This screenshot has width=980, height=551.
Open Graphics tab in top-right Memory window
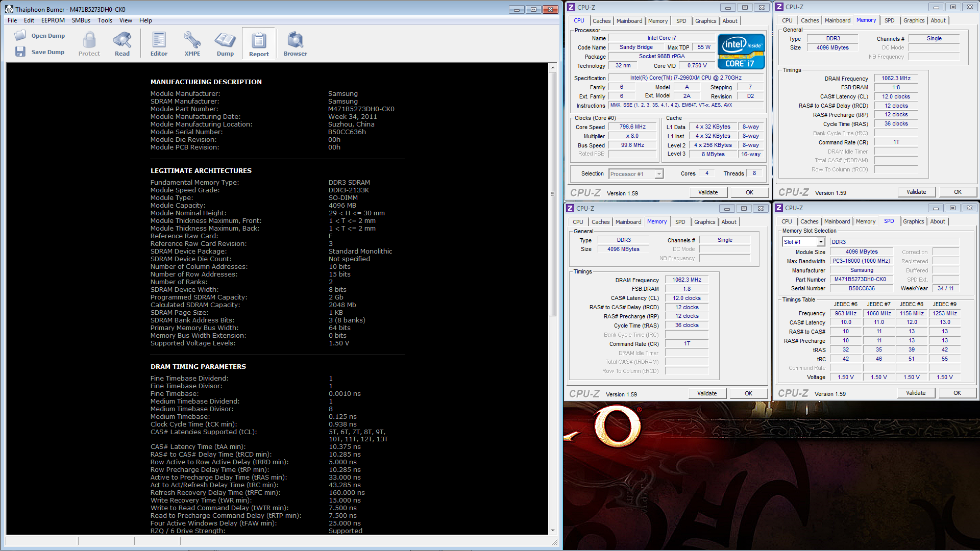[914, 20]
